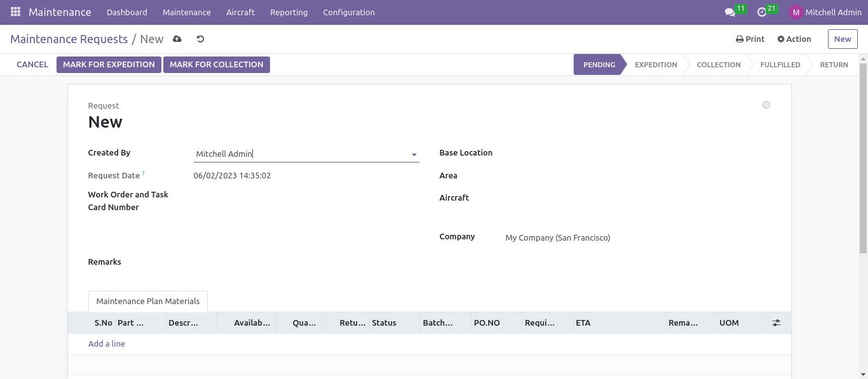Set status to FULLFILLED stage

[780, 65]
